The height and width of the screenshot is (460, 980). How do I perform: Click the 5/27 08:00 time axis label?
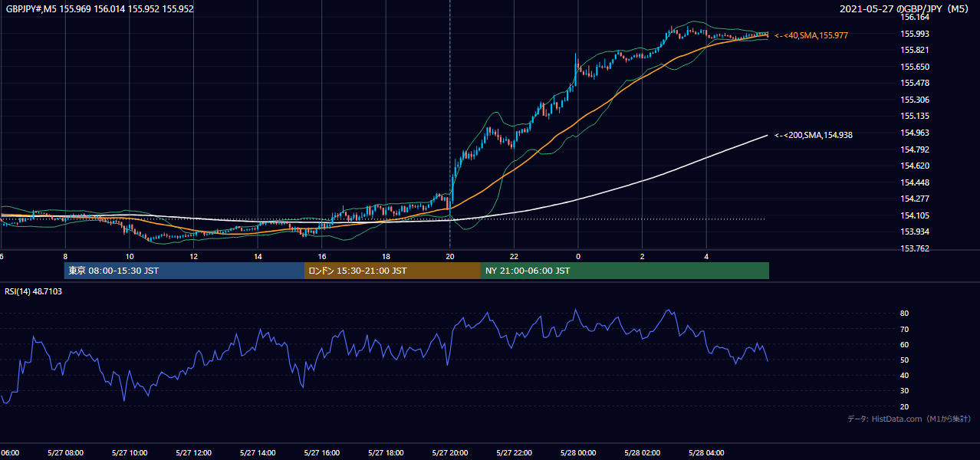point(64,452)
